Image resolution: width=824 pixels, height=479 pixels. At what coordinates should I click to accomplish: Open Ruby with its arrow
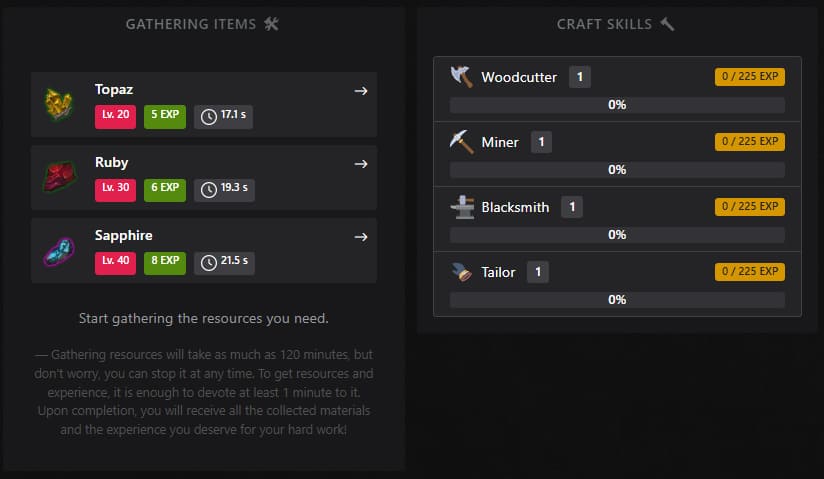[361, 164]
